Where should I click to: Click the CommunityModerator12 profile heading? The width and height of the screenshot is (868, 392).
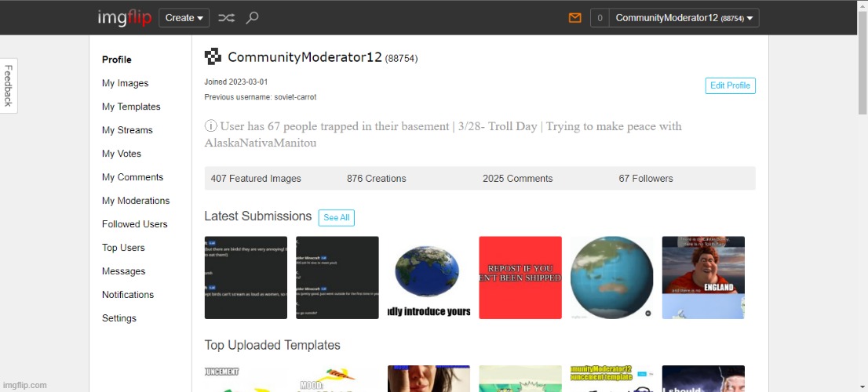[305, 57]
